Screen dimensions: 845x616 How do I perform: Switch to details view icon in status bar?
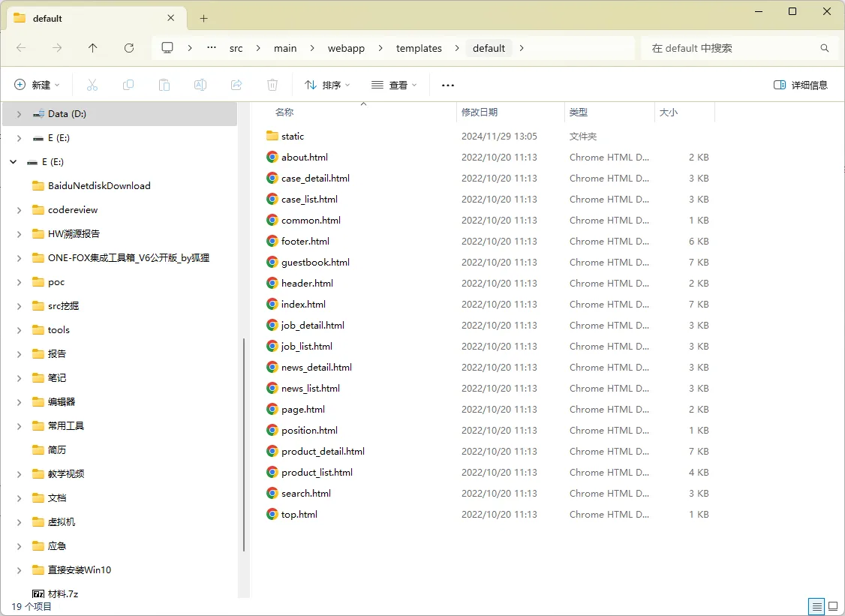click(x=817, y=606)
